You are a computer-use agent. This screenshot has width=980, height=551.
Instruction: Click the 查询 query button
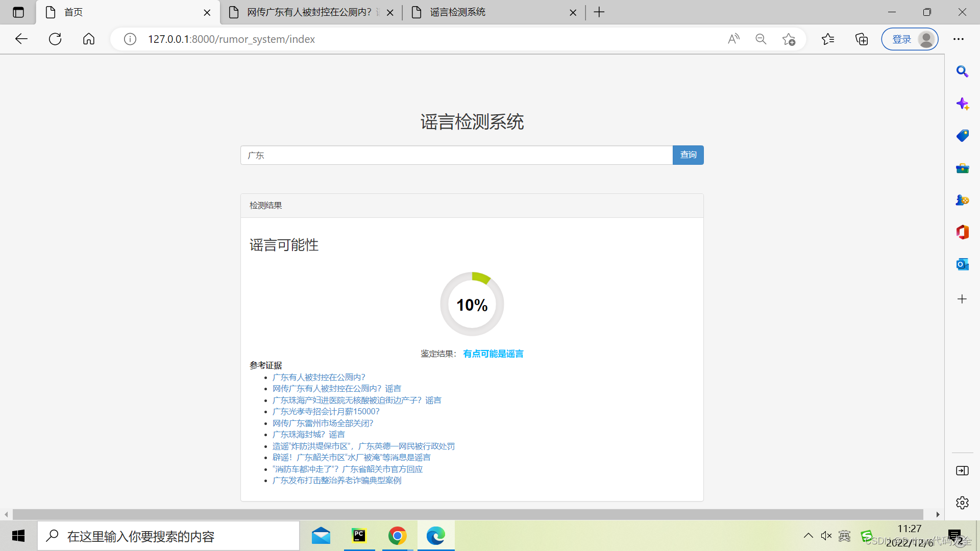[688, 155]
